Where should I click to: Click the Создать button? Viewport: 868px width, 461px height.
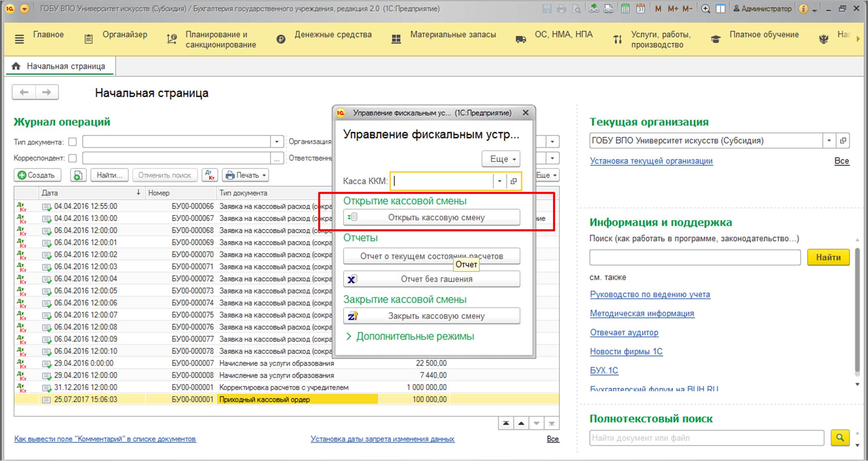pyautogui.click(x=37, y=175)
